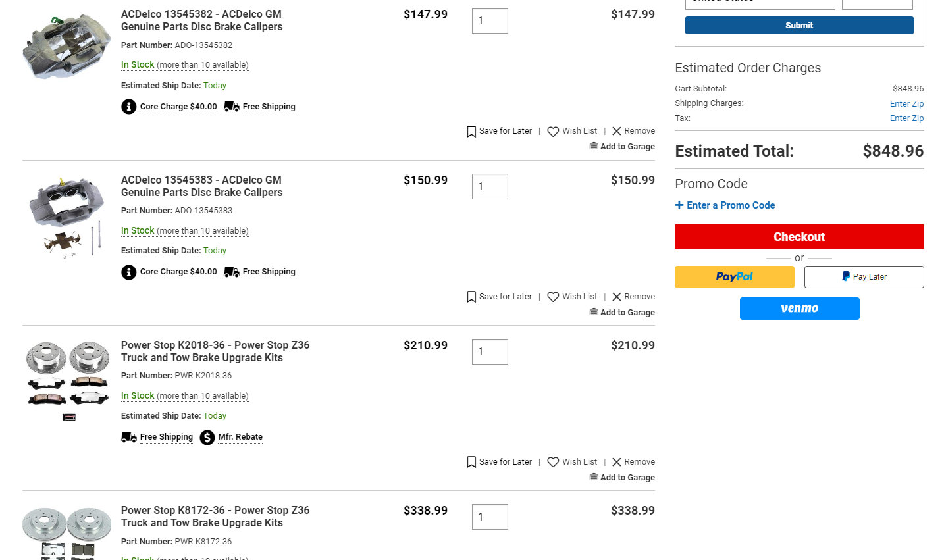
Task: Click Core Charge info icon for ADO-13545382
Action: (129, 107)
